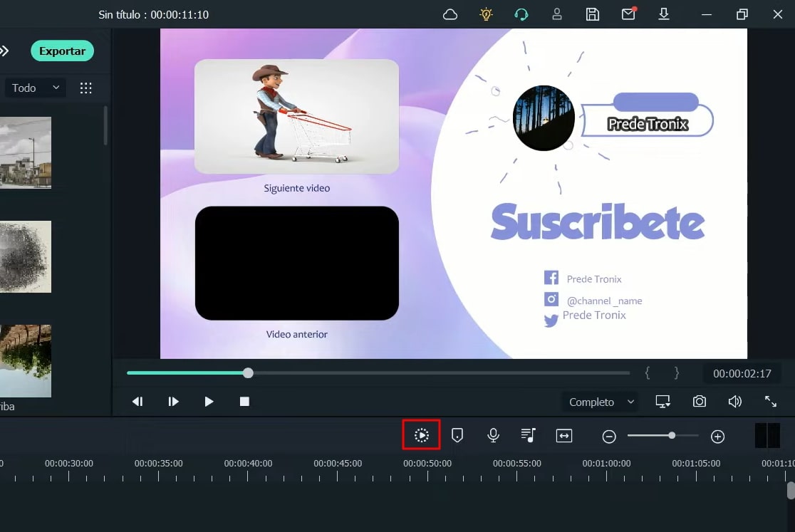Select the Siguiente video label in preview
This screenshot has width=795, height=532.
(x=296, y=188)
